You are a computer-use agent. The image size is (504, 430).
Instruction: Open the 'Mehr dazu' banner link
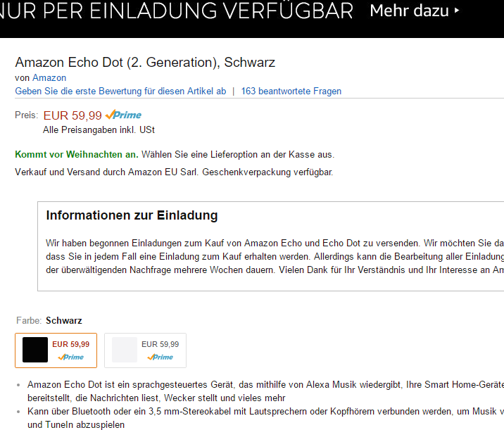[410, 11]
